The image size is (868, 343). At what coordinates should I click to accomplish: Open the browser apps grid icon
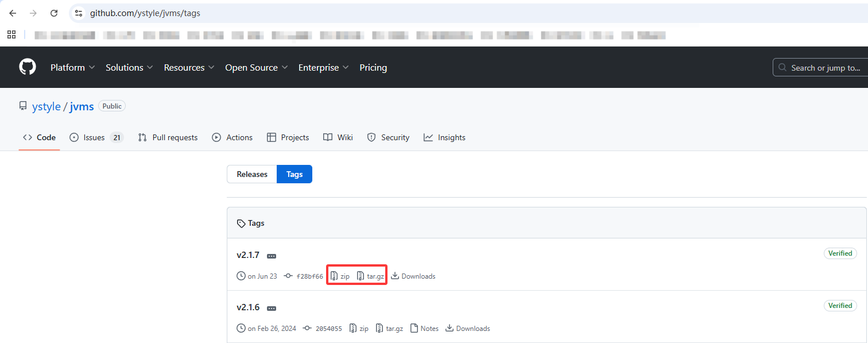coord(11,34)
